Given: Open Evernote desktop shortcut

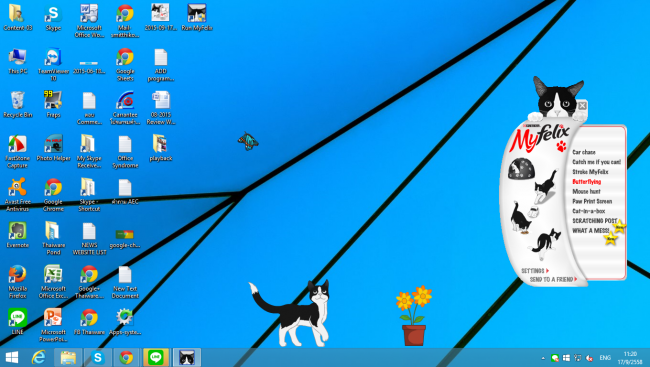Looking at the screenshot, I should coord(17,235).
